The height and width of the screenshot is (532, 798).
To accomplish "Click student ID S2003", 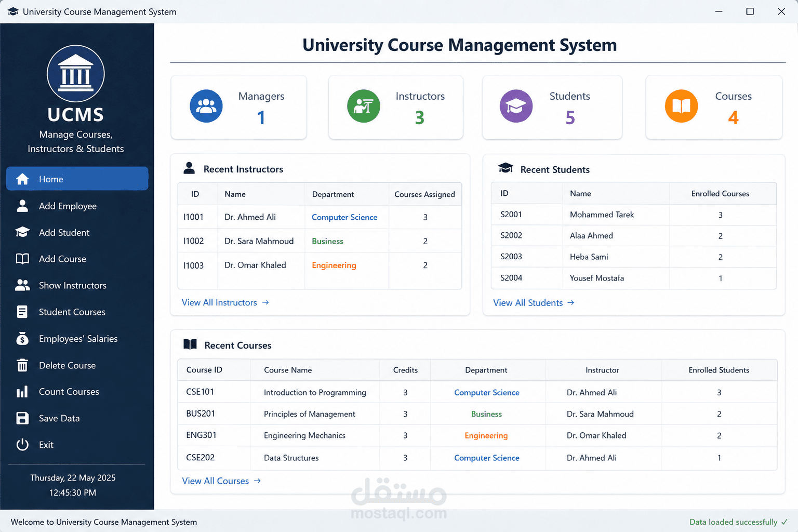I will click(511, 257).
